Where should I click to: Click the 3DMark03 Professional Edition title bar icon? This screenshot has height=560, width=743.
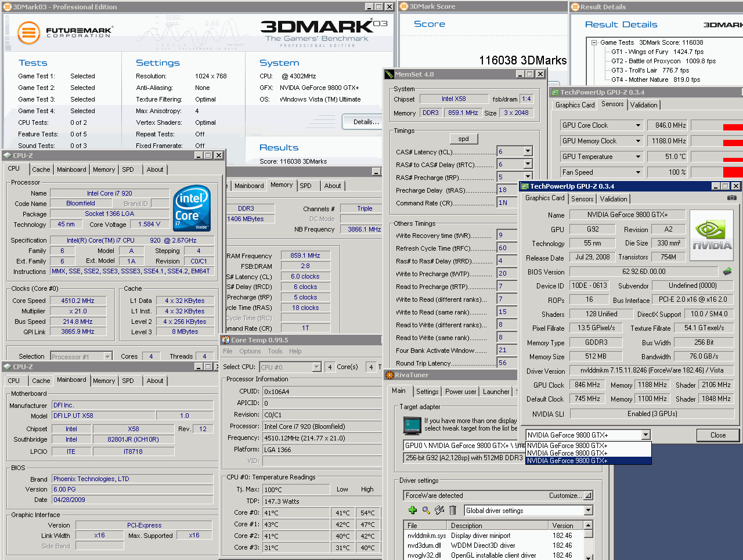tap(8, 7)
